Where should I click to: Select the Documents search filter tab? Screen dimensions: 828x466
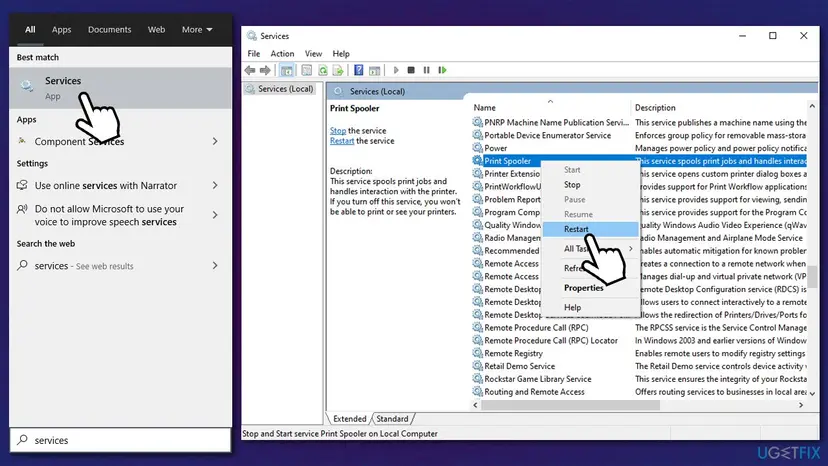tap(109, 30)
